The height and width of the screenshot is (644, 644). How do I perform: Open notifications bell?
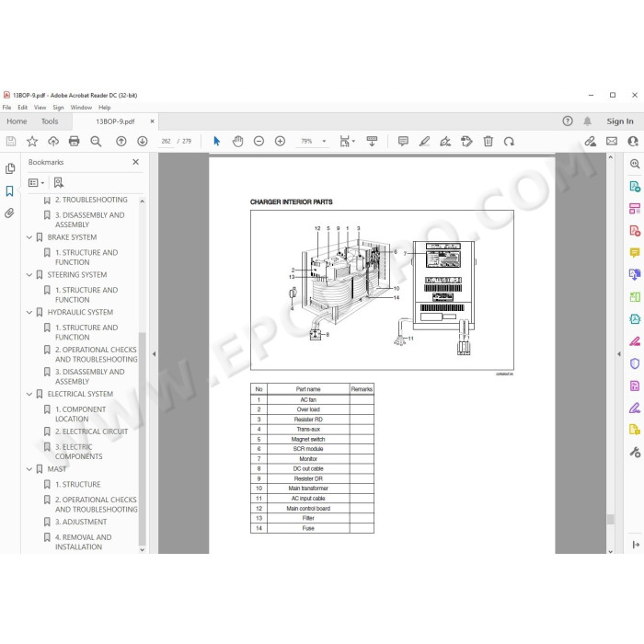click(x=588, y=121)
